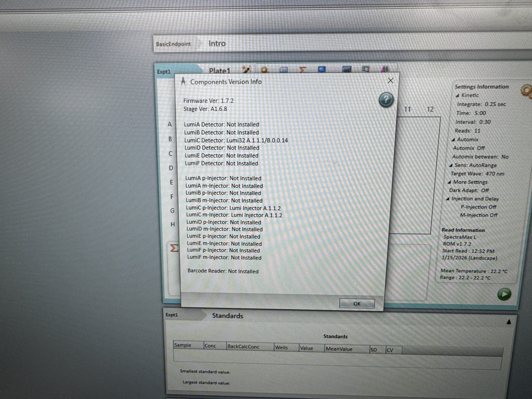This screenshot has height=399, width=532.
Task: Click the orange magnifier icon in the plate toolbar
Action: (265, 70)
